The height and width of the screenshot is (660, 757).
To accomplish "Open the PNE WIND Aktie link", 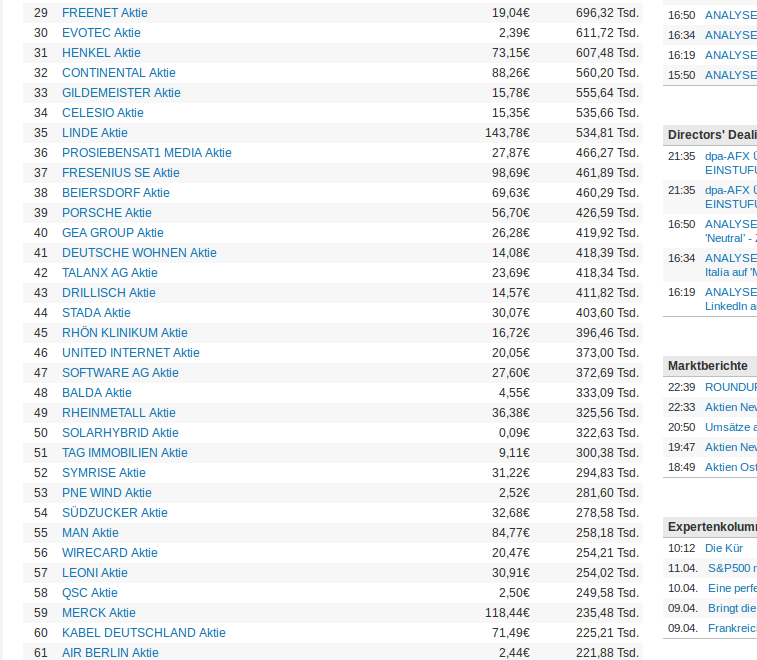I will click(107, 493).
